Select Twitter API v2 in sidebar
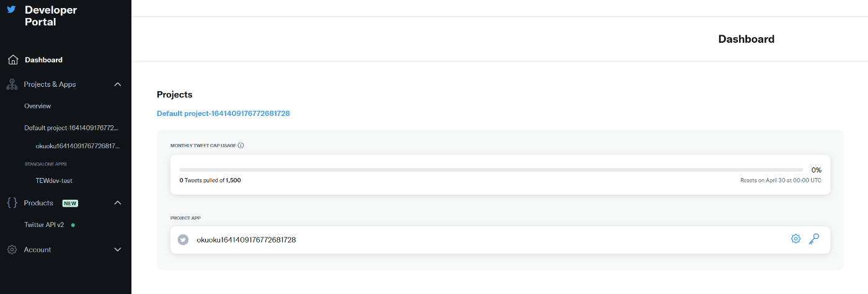The image size is (868, 294). [44, 225]
